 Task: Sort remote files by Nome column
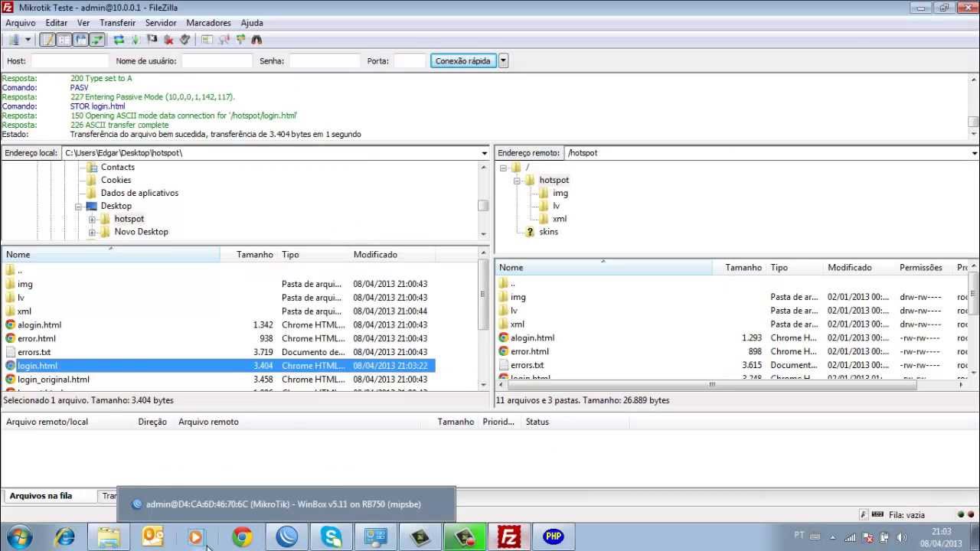point(605,267)
